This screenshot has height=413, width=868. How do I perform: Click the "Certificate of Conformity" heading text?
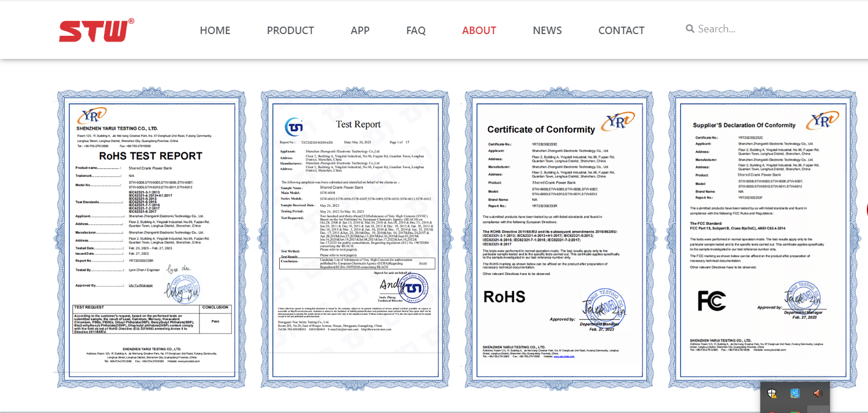541,129
